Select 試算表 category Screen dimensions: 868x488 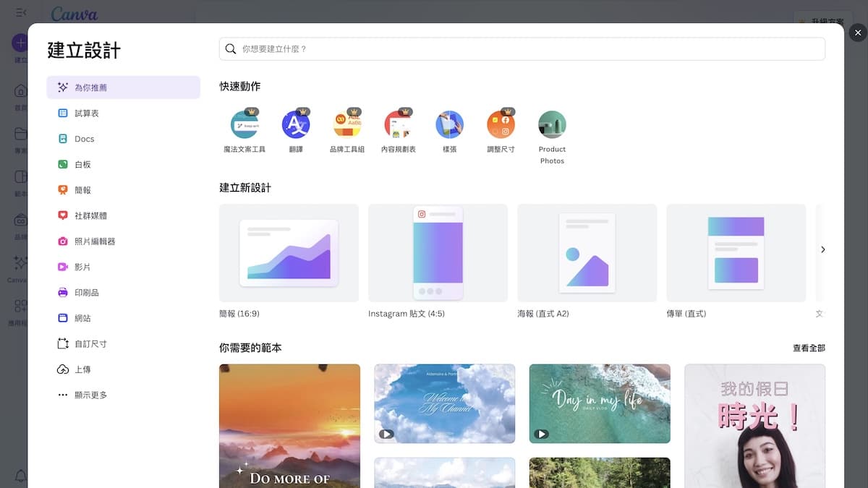124,114
